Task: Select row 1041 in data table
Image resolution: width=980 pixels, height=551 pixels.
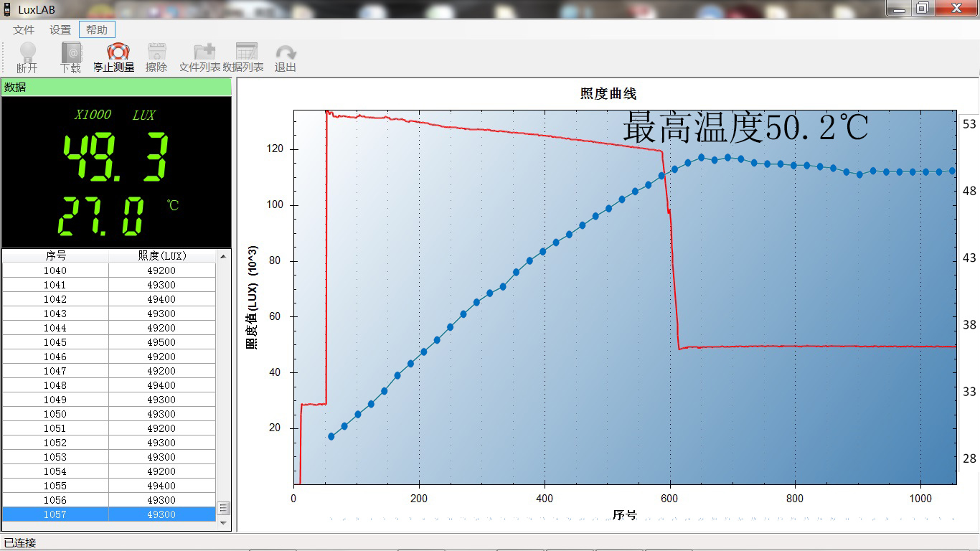Action: click(x=109, y=285)
